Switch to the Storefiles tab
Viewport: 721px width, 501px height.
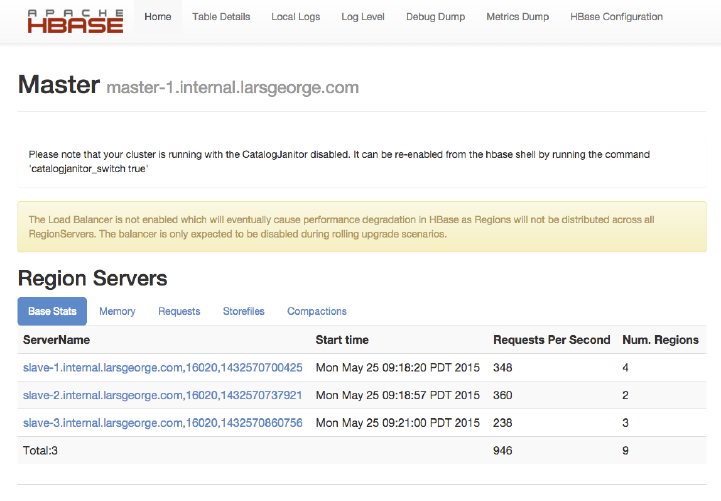click(x=244, y=311)
